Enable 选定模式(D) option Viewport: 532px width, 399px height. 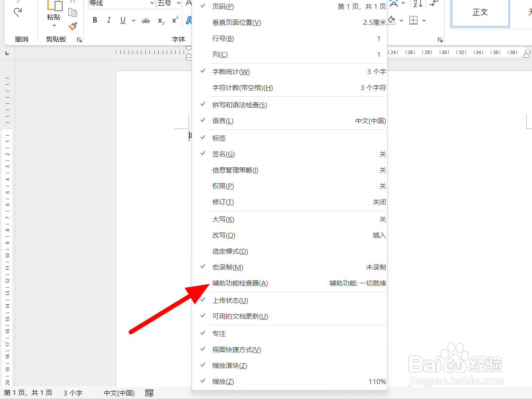click(289, 251)
